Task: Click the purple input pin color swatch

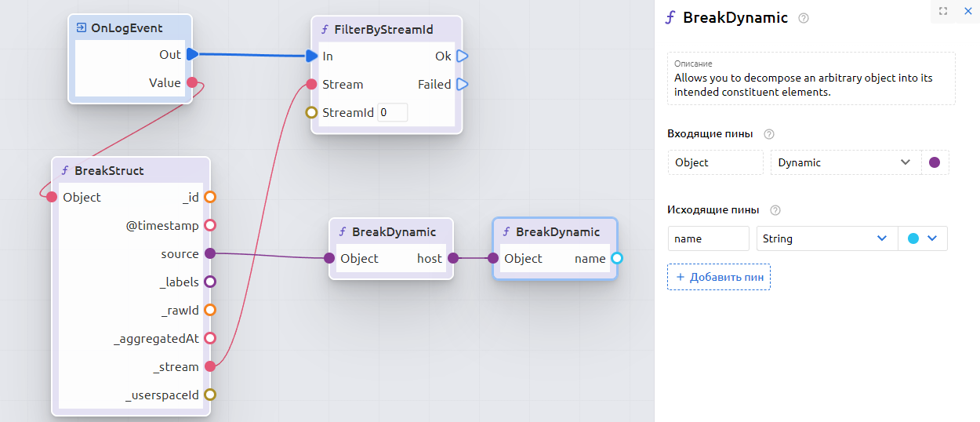Action: coord(934,162)
